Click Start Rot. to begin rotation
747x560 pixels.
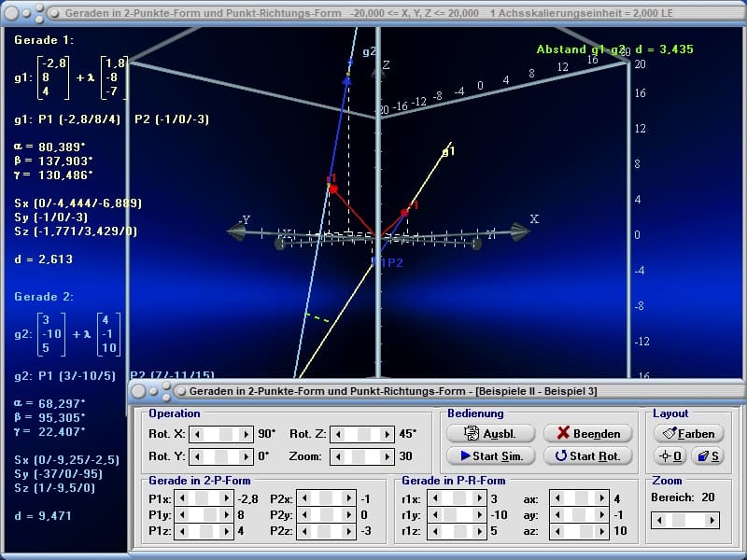coord(587,456)
